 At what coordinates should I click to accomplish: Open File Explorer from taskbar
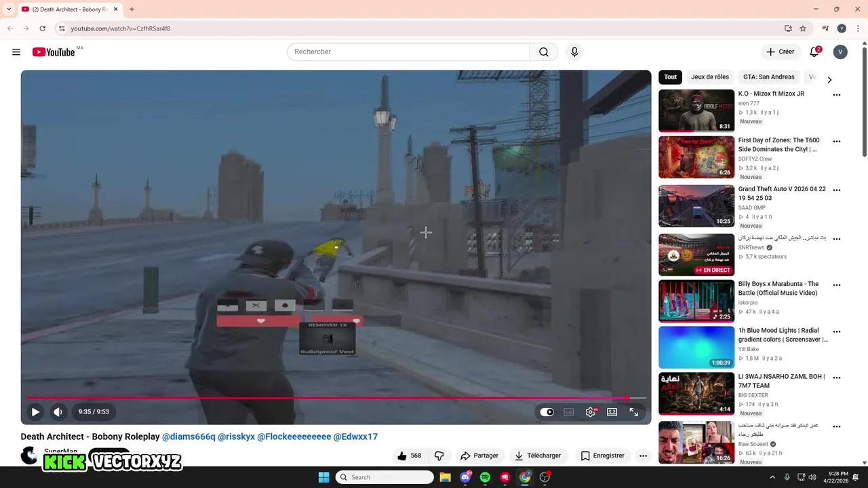445,477
